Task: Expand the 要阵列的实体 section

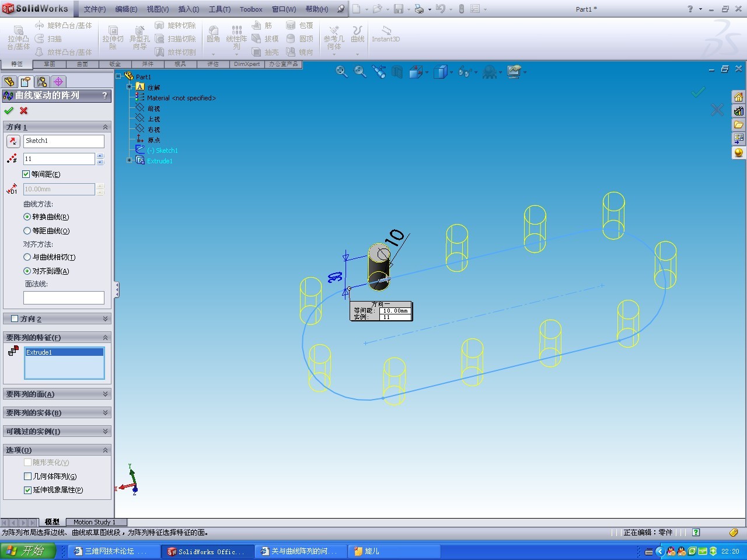Action: 106,413
